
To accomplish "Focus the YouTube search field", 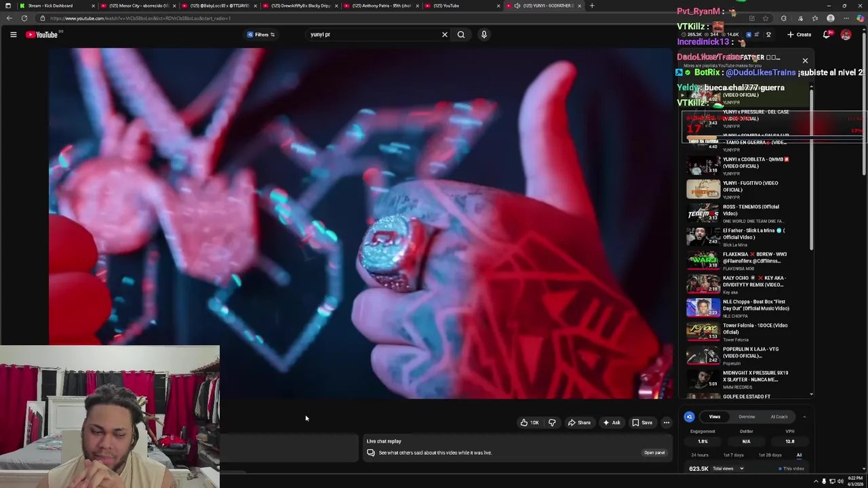I will (x=373, y=35).
